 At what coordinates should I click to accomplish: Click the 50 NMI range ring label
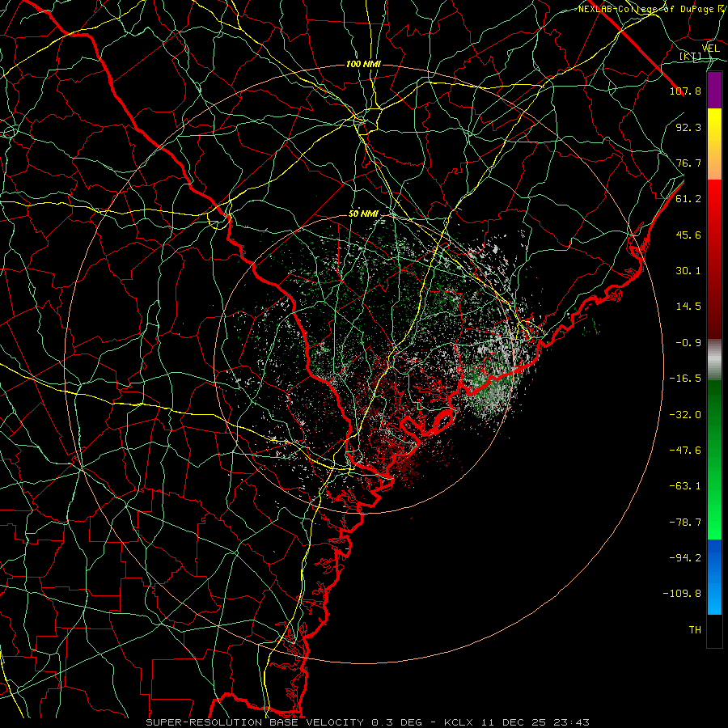click(x=363, y=214)
